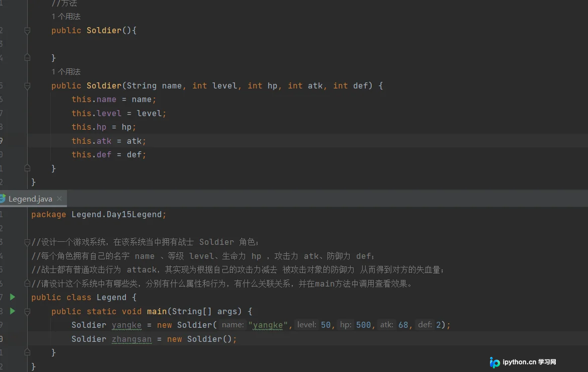
Task: Click fold end marker after this.def line
Action: coord(27,168)
